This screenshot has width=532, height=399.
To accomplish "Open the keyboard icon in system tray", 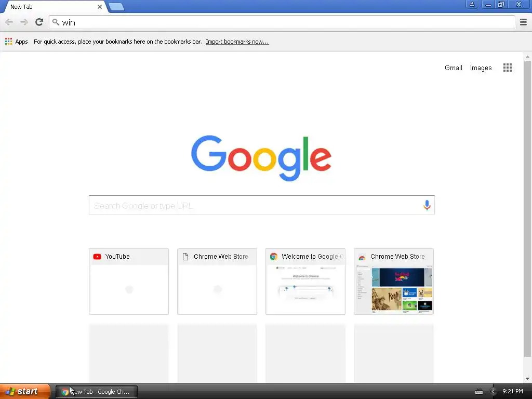I will [x=478, y=392].
